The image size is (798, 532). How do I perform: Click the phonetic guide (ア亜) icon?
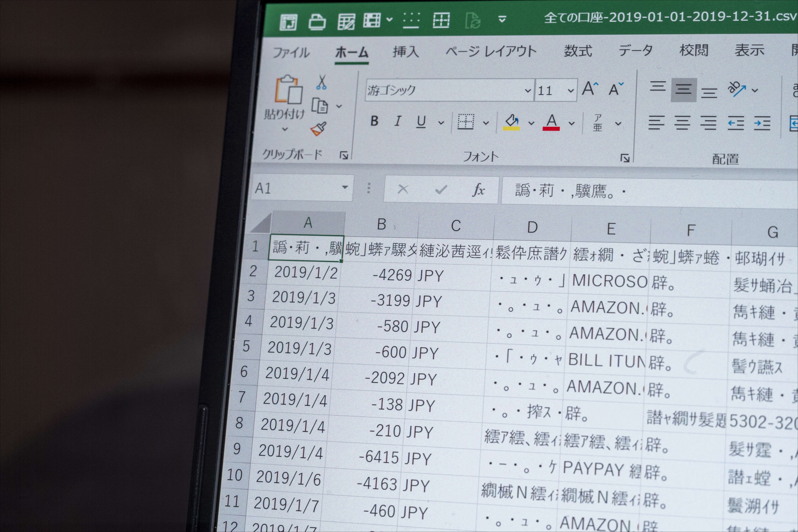pyautogui.click(x=598, y=123)
